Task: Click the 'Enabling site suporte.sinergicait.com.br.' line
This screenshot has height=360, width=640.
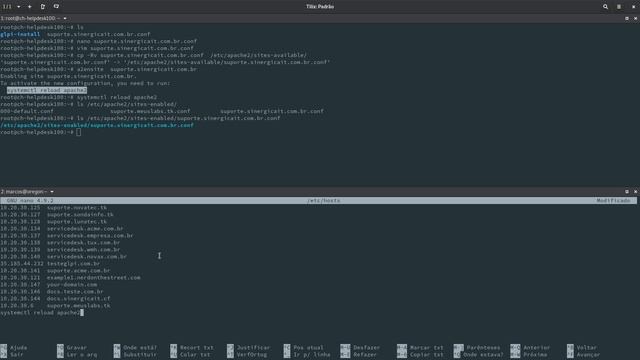Action: coord(68,76)
